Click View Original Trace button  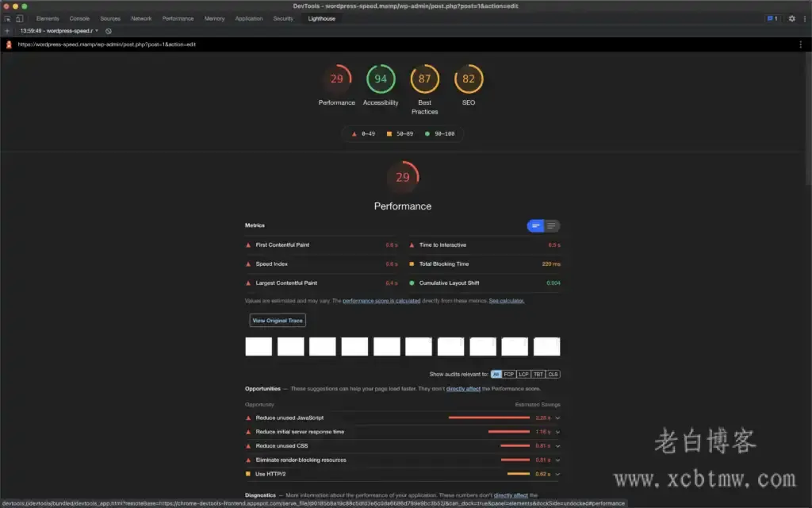coord(278,321)
